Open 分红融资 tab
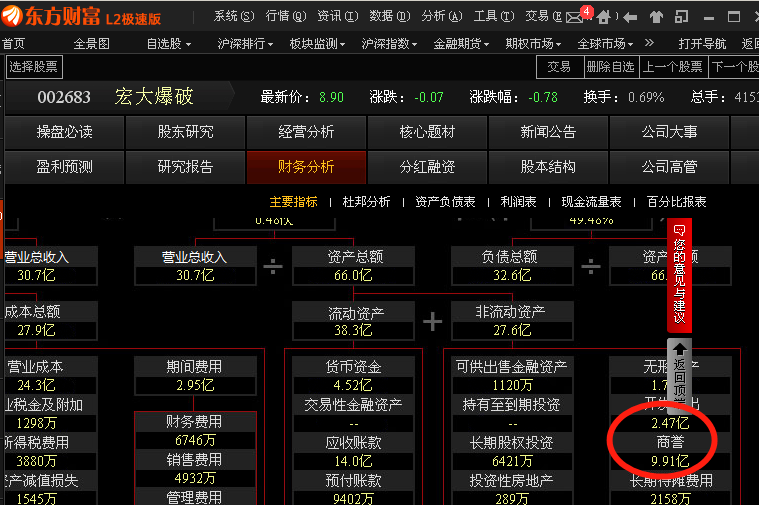The image size is (759, 505). [427, 167]
